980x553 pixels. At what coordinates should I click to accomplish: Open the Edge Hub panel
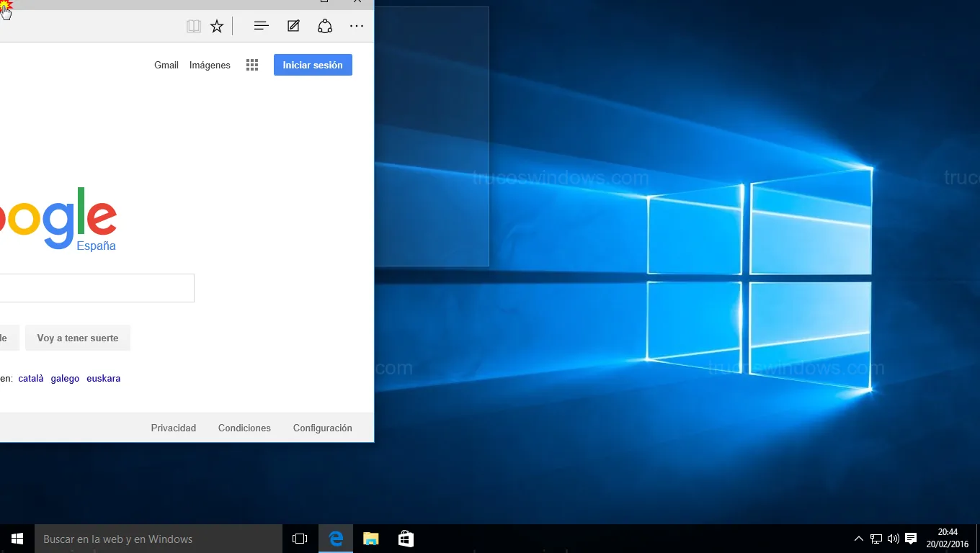point(262,26)
